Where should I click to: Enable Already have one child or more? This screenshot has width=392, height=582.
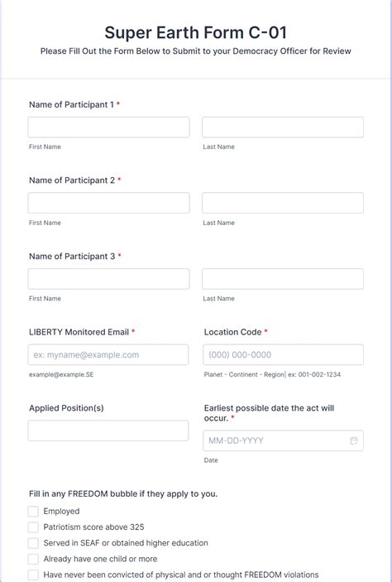click(33, 559)
